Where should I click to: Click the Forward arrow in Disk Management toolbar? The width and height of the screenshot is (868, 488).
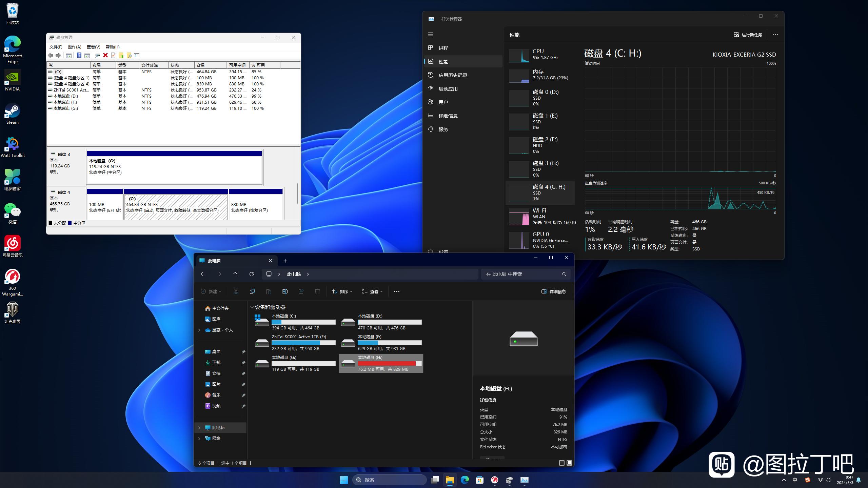[x=58, y=55]
